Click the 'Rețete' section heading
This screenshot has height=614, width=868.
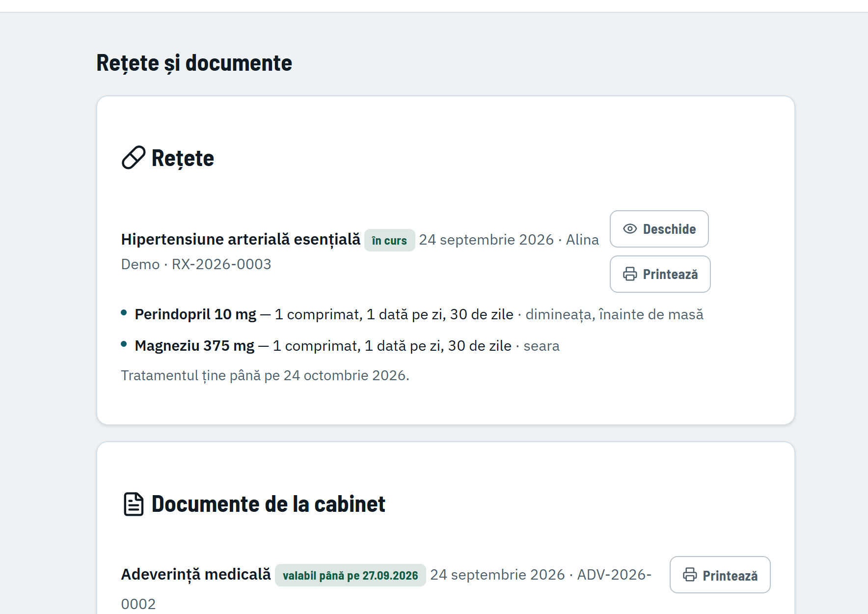pyautogui.click(x=183, y=158)
